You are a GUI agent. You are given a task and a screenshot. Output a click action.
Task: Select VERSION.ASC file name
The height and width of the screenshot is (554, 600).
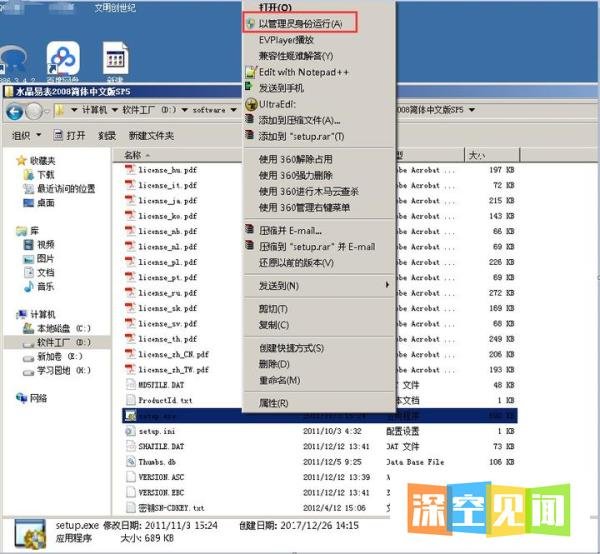pyautogui.click(x=161, y=477)
